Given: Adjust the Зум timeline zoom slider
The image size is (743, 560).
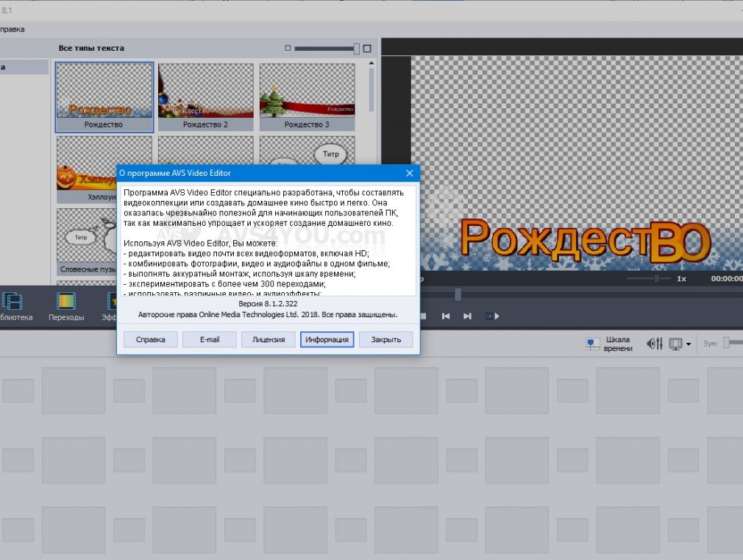Looking at the screenshot, I should [726, 343].
